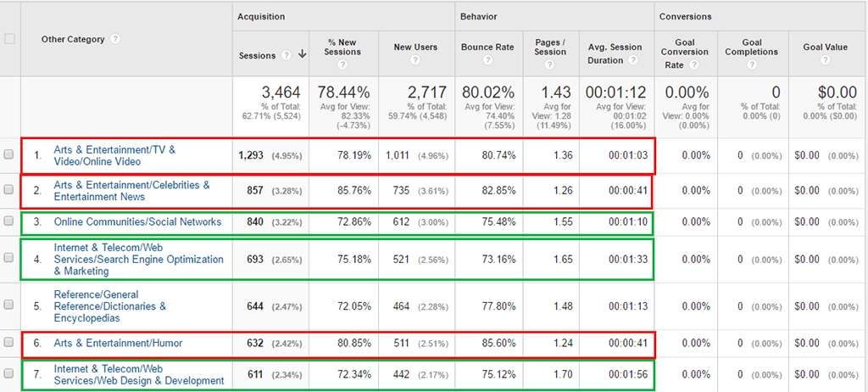Click help icon next to Other Category
Image resolution: width=868 pixels, height=392 pixels.
115,39
